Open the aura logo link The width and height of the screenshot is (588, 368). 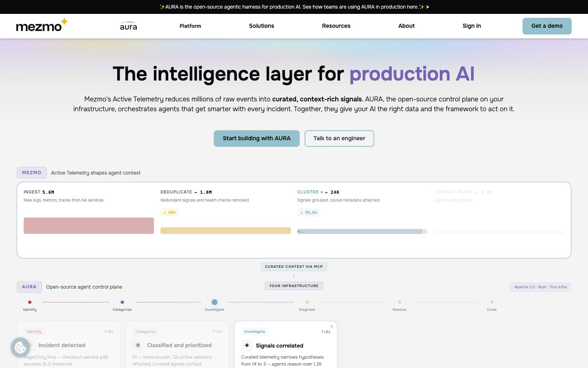[x=128, y=26]
